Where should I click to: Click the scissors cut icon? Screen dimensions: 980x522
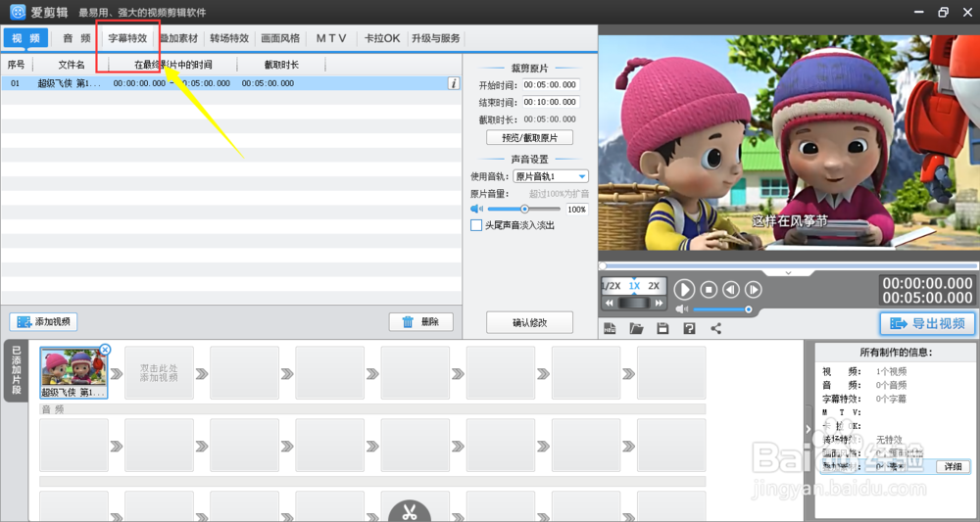click(x=410, y=511)
